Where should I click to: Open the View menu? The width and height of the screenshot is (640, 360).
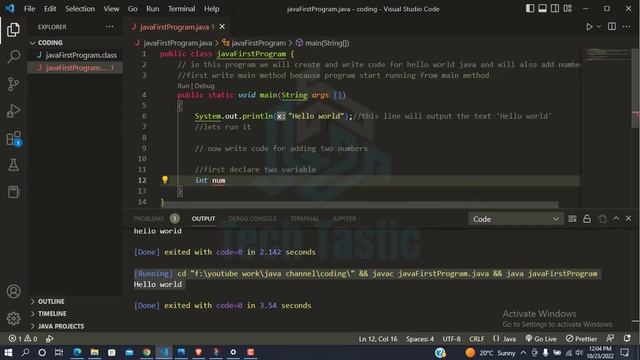coord(111,9)
